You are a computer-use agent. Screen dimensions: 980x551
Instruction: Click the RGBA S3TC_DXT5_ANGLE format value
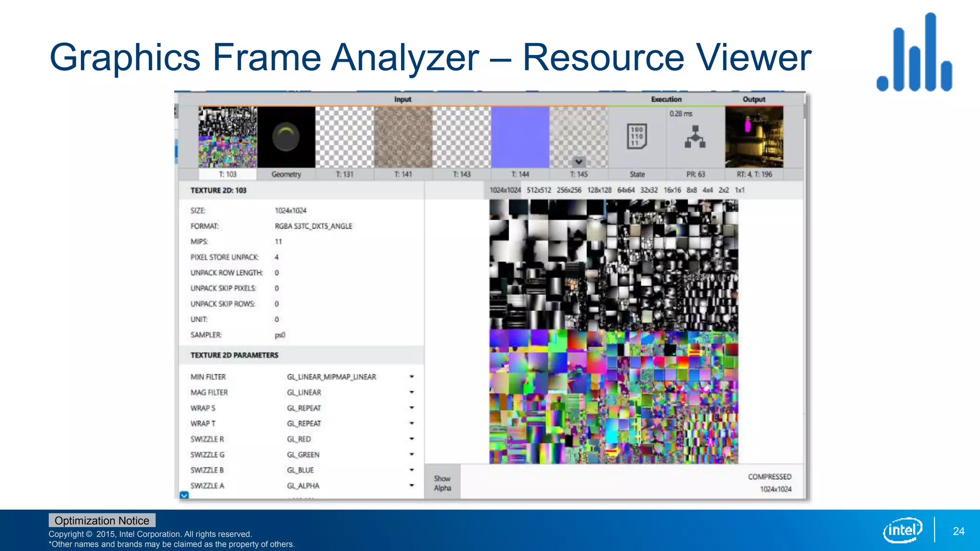[313, 226]
